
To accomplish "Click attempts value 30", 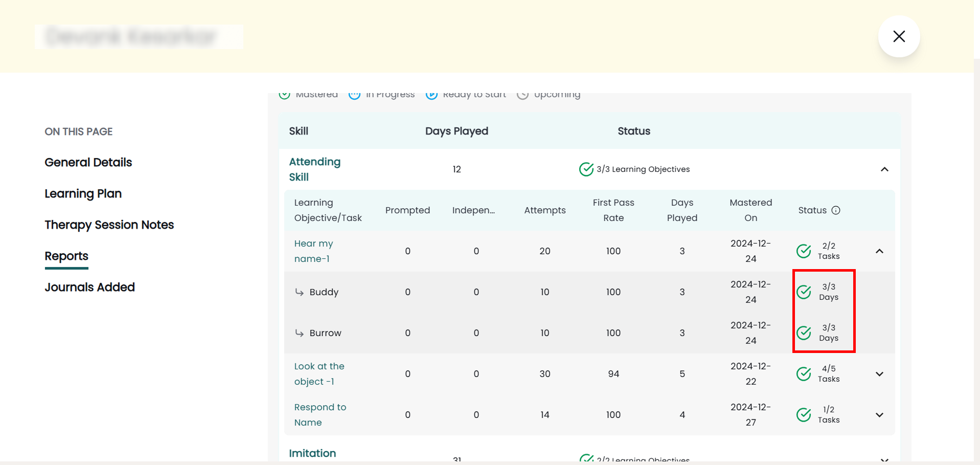I will [545, 374].
